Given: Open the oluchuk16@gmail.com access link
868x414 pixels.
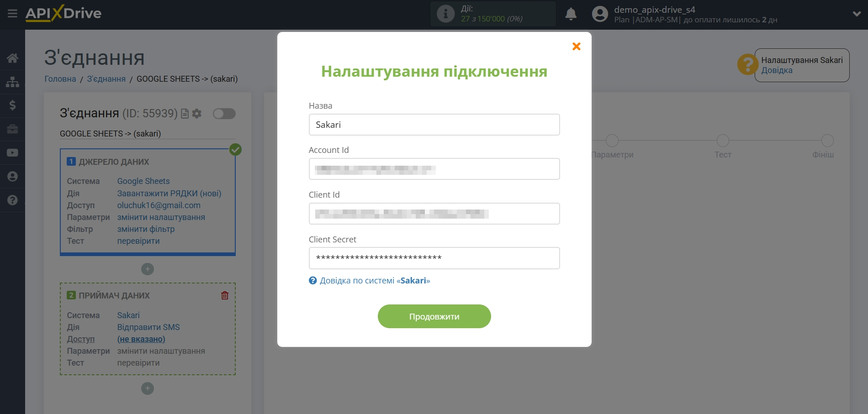Looking at the screenshot, I should [x=159, y=205].
